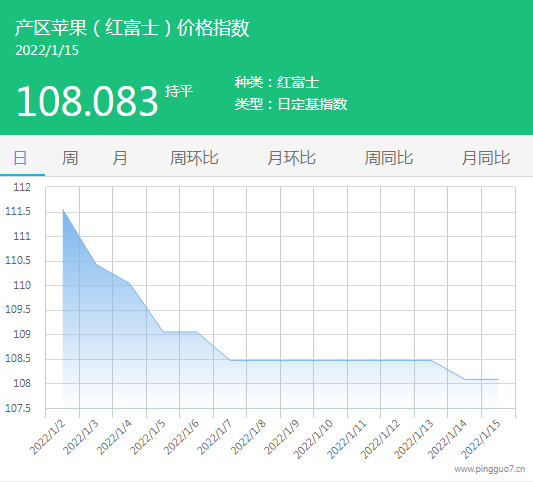Click the www.pingguo7.cn watermark link
533x482 pixels.
[x=490, y=469]
